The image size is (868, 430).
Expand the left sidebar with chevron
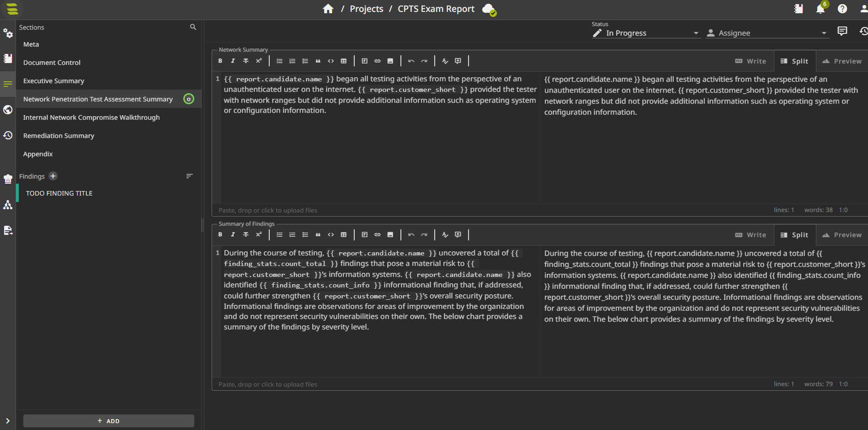(8, 421)
